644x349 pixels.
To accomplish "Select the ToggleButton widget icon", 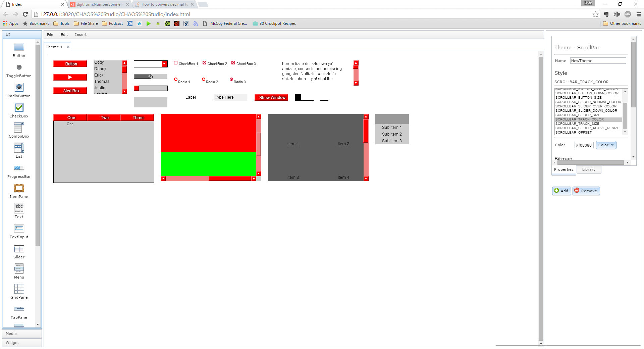I will pyautogui.click(x=19, y=67).
